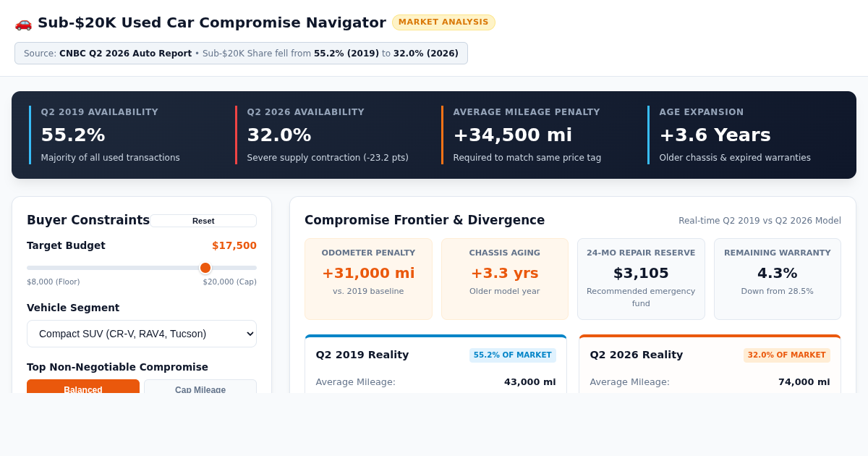Click the Reset button in Buyer Constraints
Image resolution: width=868 pixels, height=456 pixels.
click(x=203, y=221)
